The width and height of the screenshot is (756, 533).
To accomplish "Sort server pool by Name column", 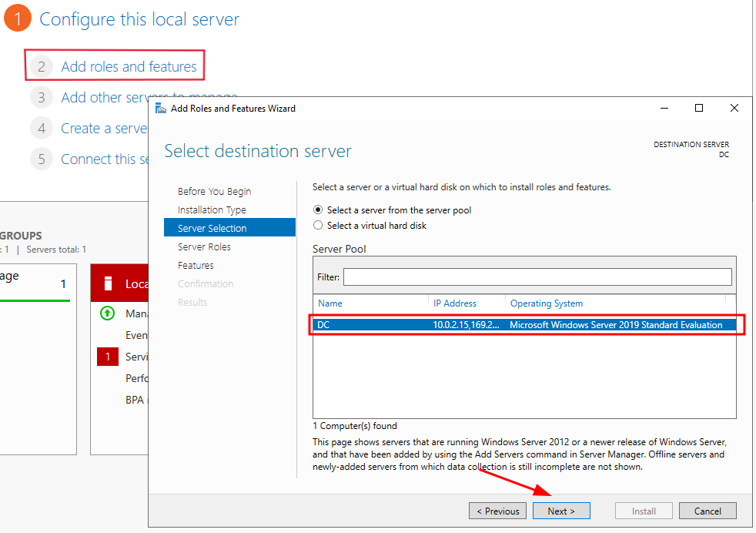I will coord(330,303).
